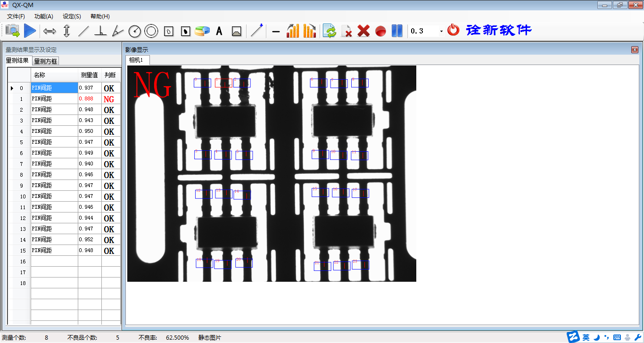The image size is (644, 343).
Task: Click the red power button icon
Action: pos(453,30)
